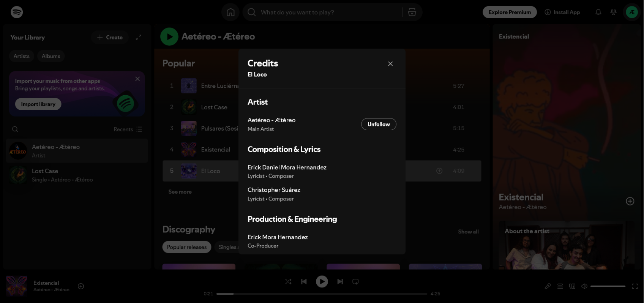Viewport: 644px width, 303px height.
Task: Expand popular tracks with See more
Action: pos(180,192)
